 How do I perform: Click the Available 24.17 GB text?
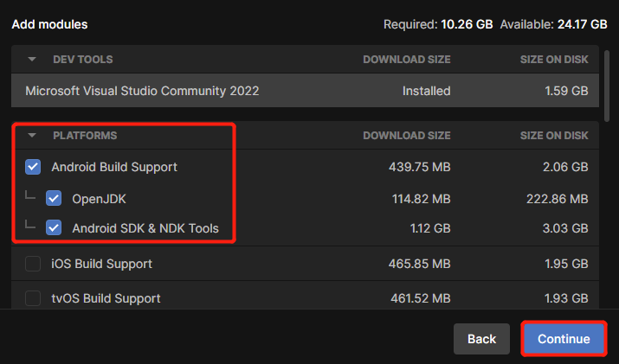click(x=553, y=24)
